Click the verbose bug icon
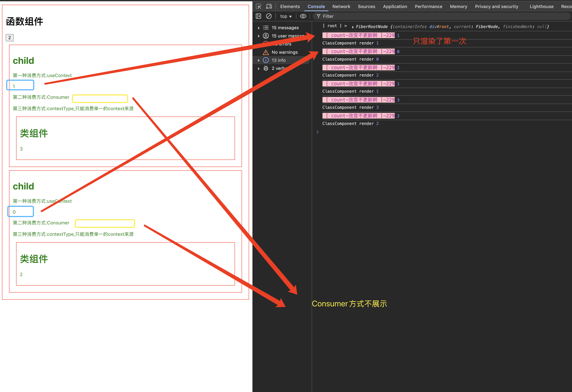Viewport: 572px width, 392px height. pyautogui.click(x=265, y=68)
